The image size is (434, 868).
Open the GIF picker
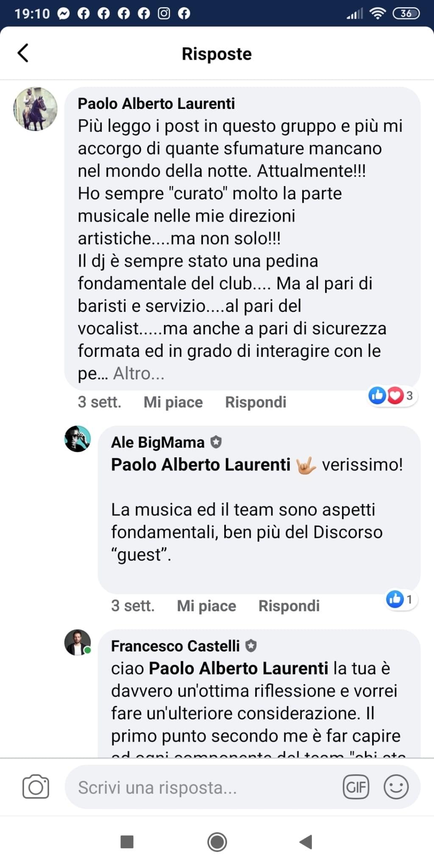(356, 787)
